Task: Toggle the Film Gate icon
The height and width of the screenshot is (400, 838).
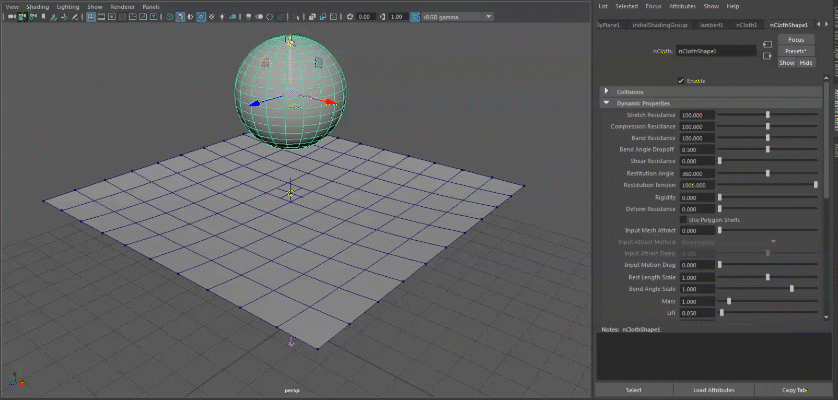Action: (x=101, y=17)
